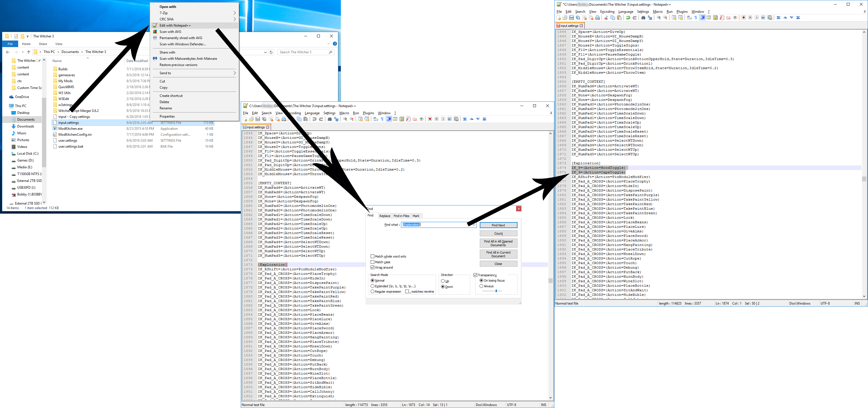
Task: Click New file icon in unsaved Notepad++ window
Action: [559, 18]
